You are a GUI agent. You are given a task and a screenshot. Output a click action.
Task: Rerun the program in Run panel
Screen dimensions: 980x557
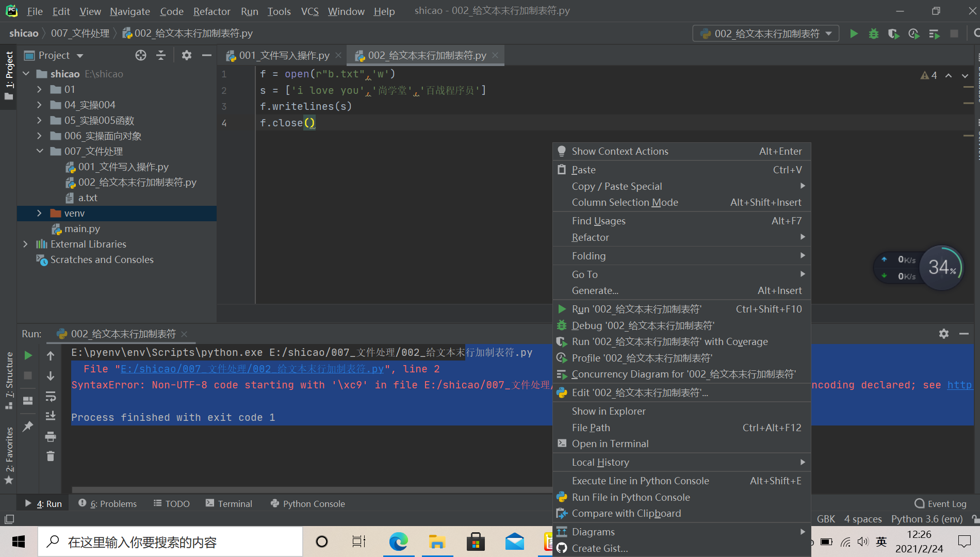(28, 355)
